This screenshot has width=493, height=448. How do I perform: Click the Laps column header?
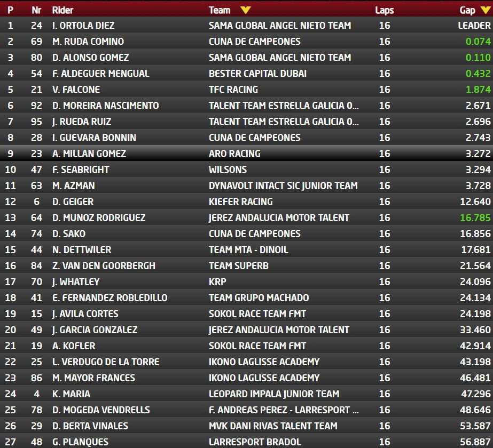coord(384,10)
